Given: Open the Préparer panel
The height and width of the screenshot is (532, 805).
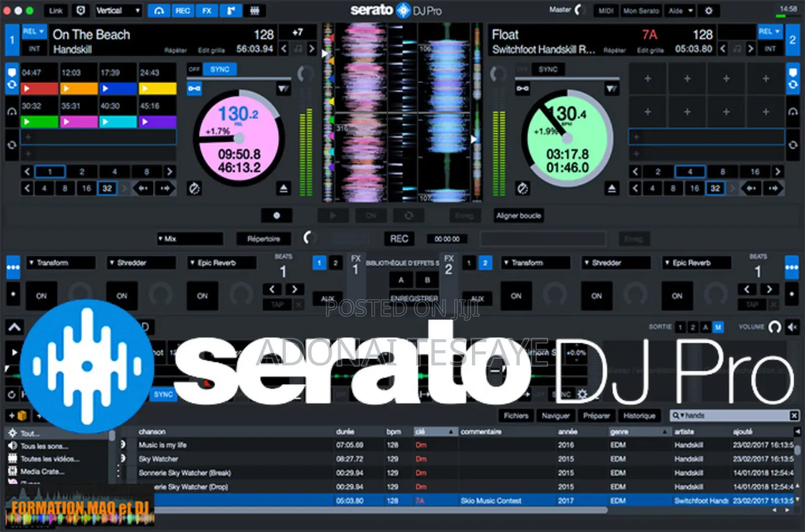Looking at the screenshot, I should click(597, 416).
